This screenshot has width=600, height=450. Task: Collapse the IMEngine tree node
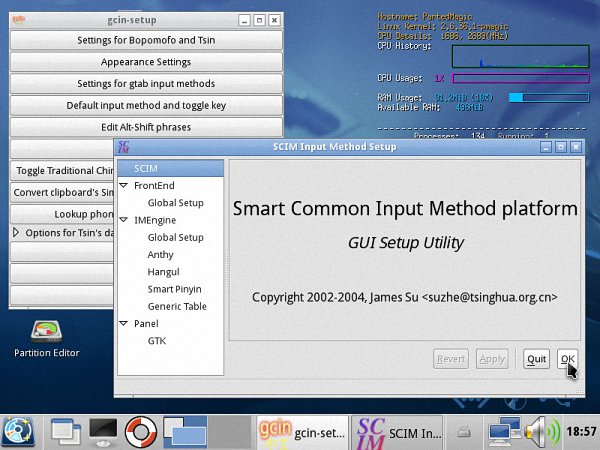(124, 220)
